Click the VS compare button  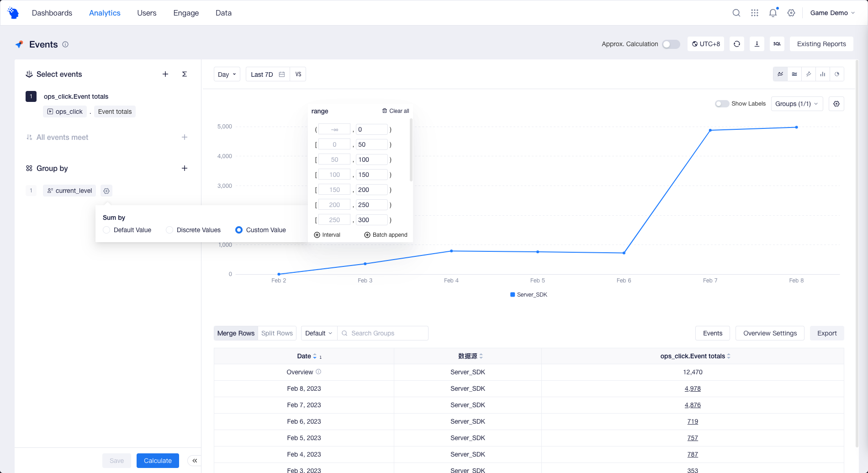pos(298,74)
